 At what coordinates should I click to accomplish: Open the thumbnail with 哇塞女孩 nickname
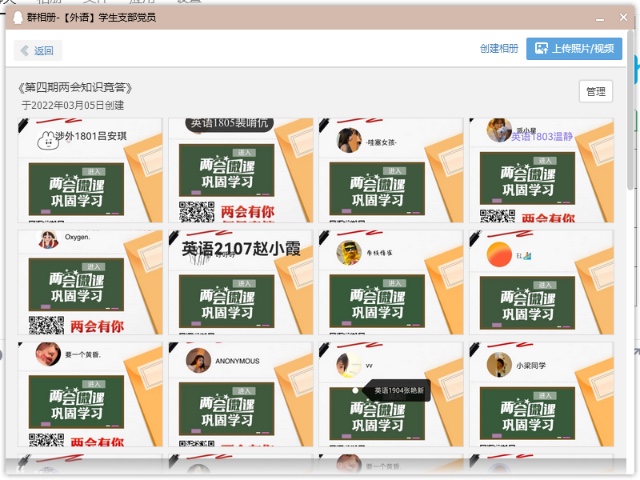coord(391,170)
